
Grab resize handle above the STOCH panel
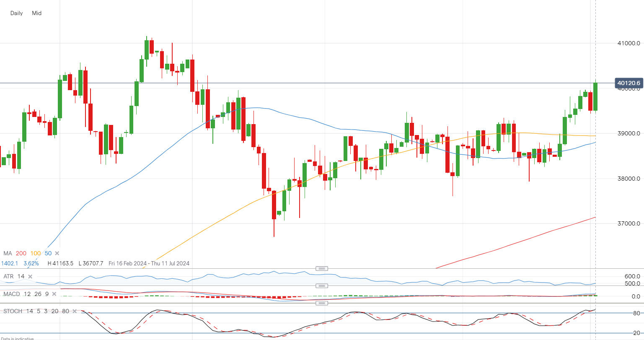click(x=322, y=303)
